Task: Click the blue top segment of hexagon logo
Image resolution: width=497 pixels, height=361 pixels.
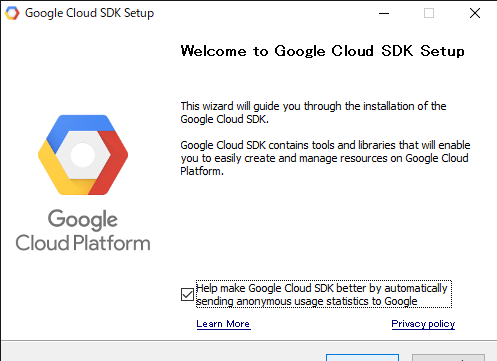Action: coord(81,127)
